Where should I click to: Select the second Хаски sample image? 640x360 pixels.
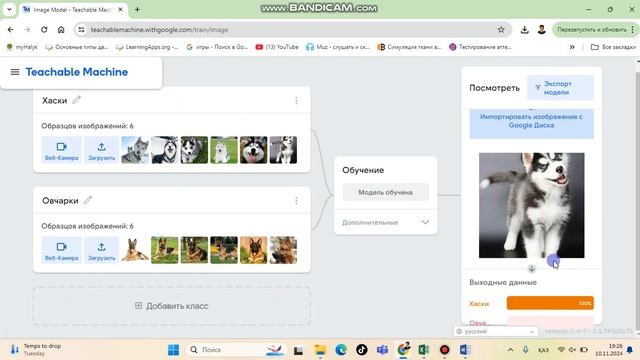165,150
